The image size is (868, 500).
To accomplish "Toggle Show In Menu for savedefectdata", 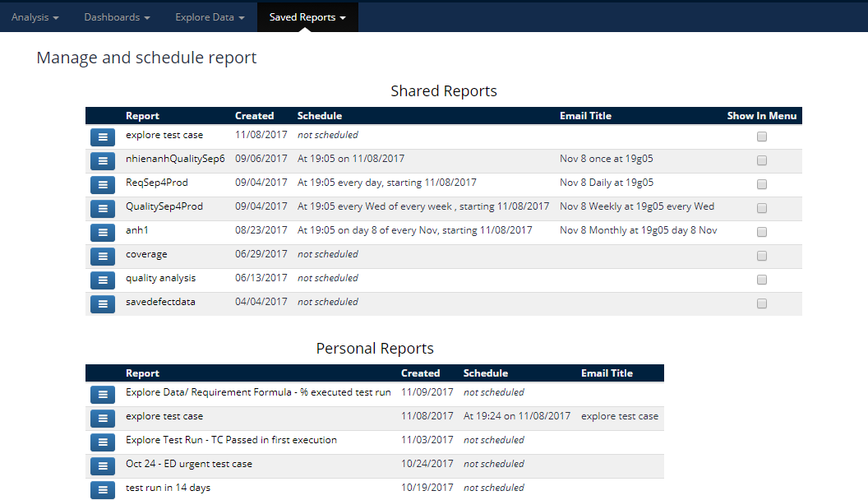I will click(x=762, y=303).
